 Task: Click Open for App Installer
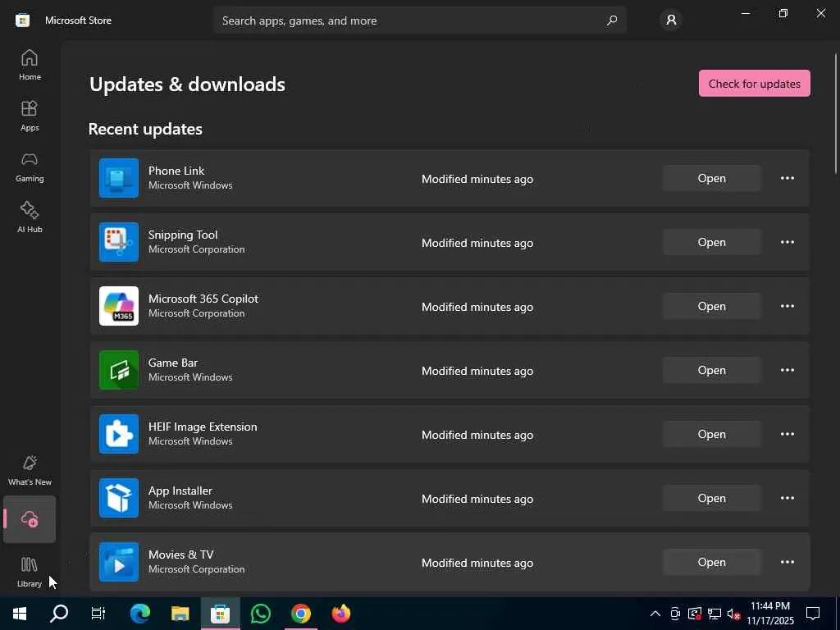click(x=711, y=498)
